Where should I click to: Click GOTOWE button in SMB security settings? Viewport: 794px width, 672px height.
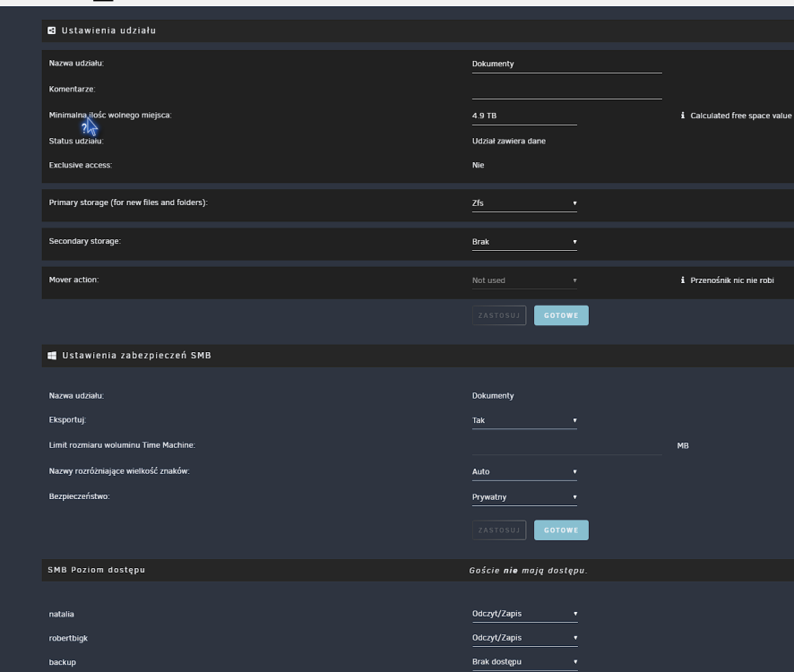click(x=561, y=530)
